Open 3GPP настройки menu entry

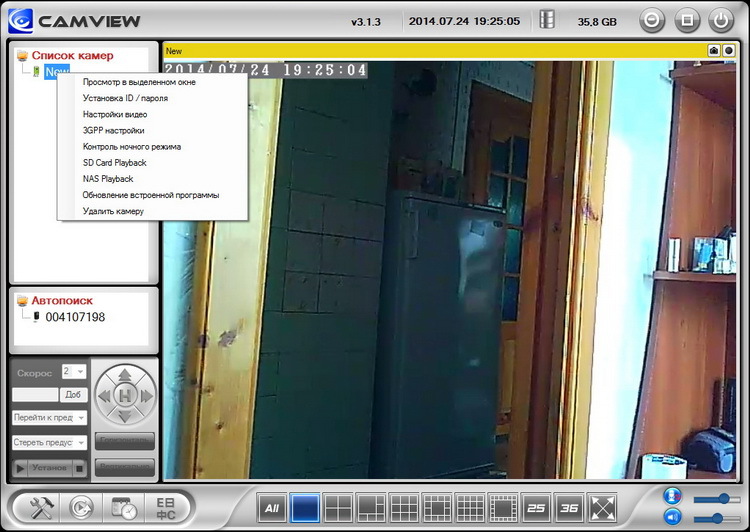[x=113, y=131]
